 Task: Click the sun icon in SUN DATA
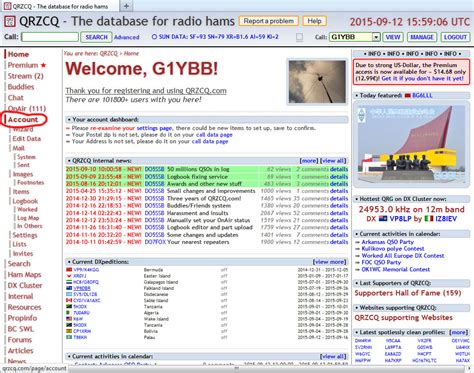[x=154, y=37]
